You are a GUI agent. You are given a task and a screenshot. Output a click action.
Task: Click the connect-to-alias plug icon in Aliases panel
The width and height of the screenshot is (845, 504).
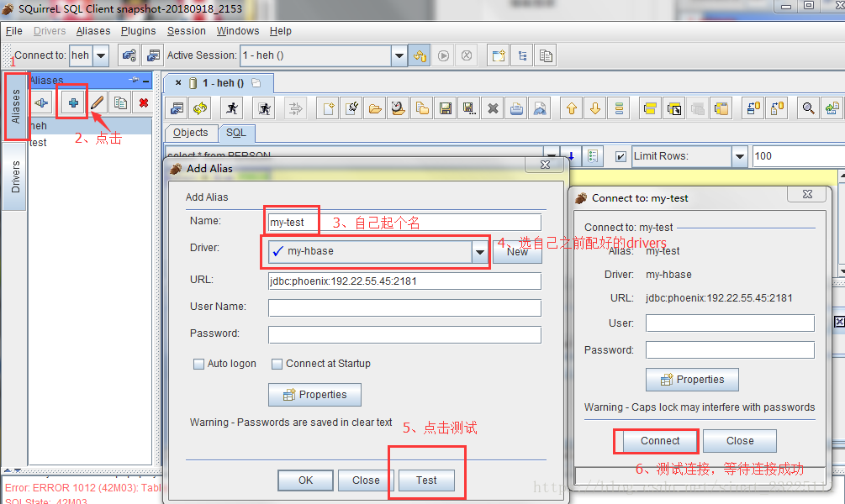click(x=41, y=102)
